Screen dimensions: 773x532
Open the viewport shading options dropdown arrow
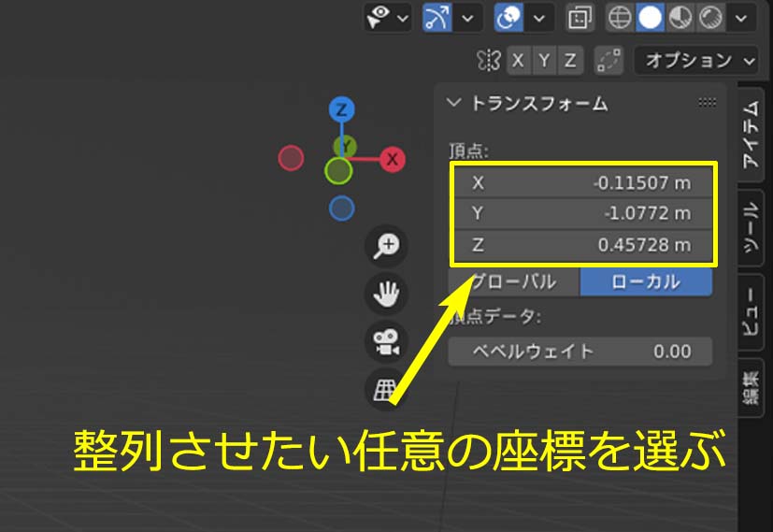click(742, 18)
